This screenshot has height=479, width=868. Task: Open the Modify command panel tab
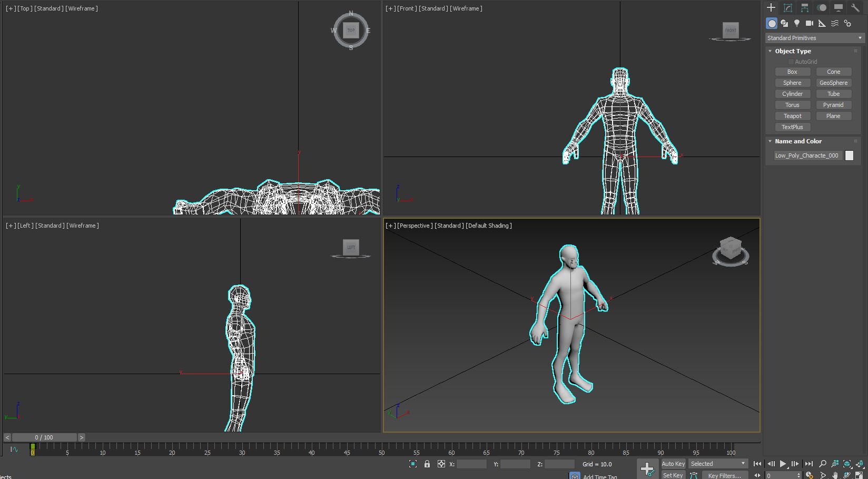pyautogui.click(x=788, y=7)
